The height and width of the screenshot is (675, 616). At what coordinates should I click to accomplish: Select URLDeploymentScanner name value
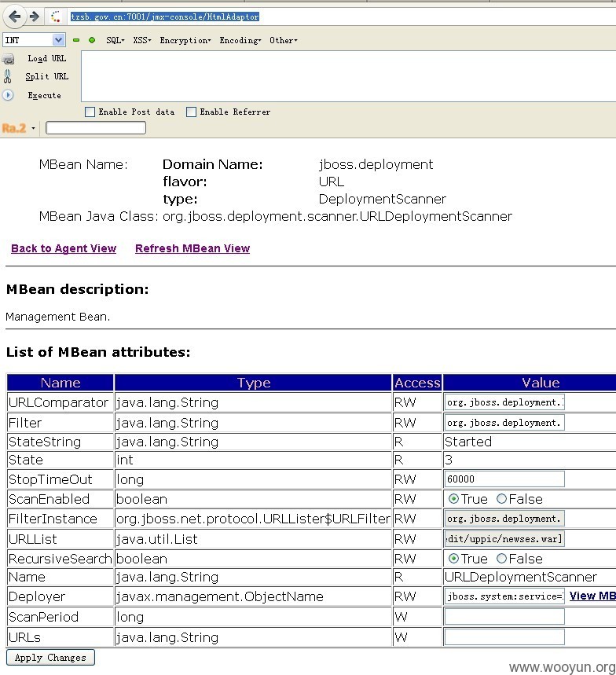coord(520,577)
